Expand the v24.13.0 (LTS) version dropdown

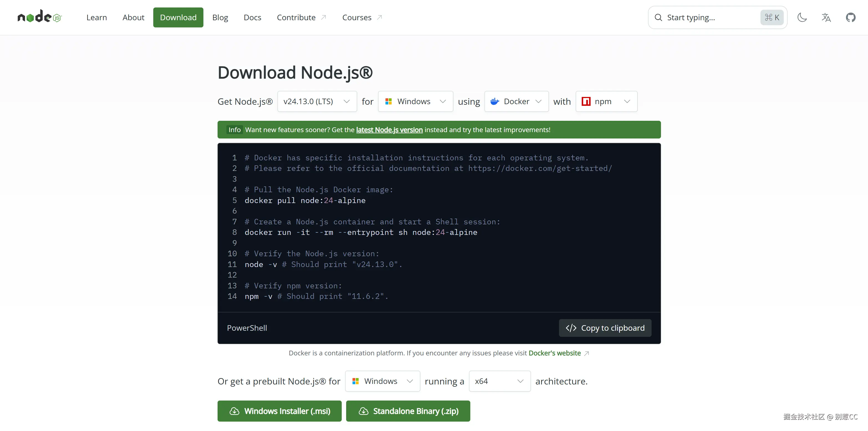pos(317,101)
